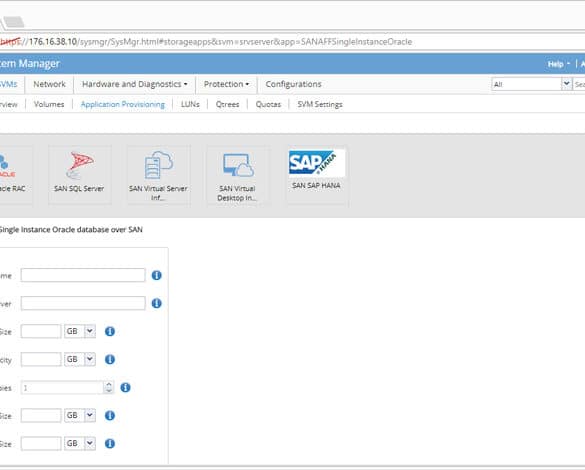Viewport: 585px width, 470px height.
Task: Click size value input in first Size row
Action: pos(41,331)
